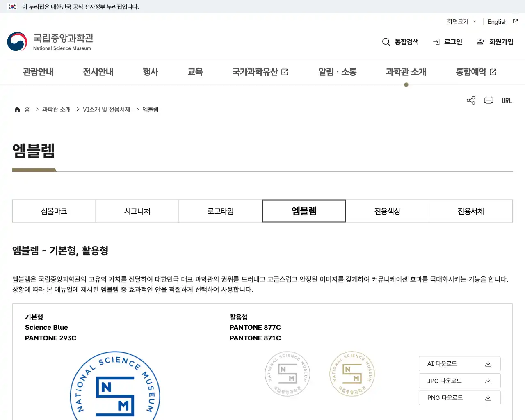The height and width of the screenshot is (420, 525).
Task: Click the share icon above the breadcrumb
Action: click(x=470, y=100)
